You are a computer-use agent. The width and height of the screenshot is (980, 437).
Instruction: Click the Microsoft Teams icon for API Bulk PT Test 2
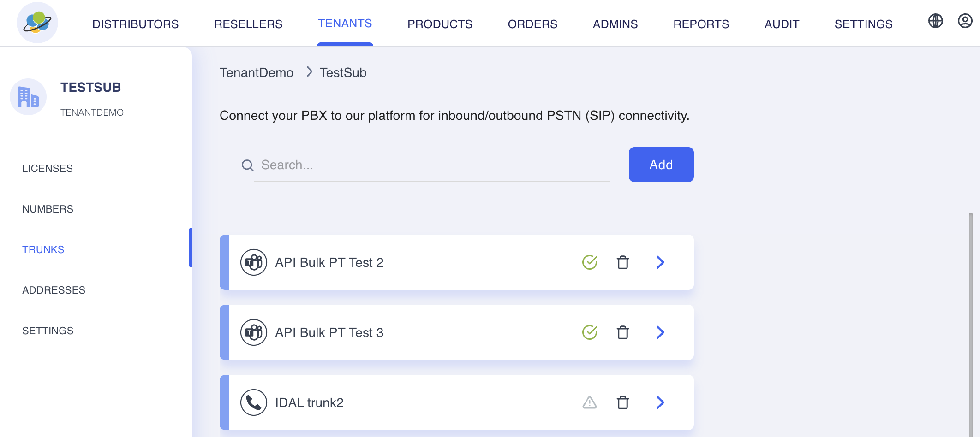(253, 262)
